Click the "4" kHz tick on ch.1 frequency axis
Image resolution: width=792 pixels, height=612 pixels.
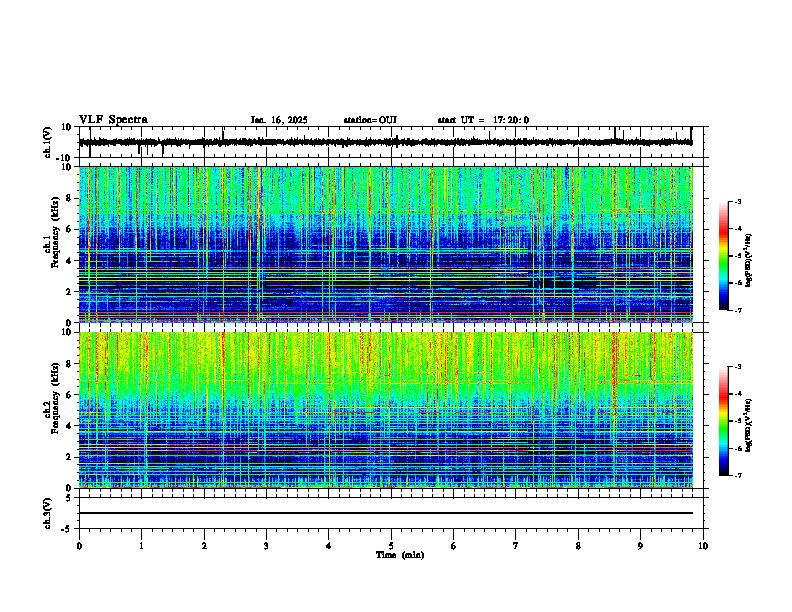[70, 261]
